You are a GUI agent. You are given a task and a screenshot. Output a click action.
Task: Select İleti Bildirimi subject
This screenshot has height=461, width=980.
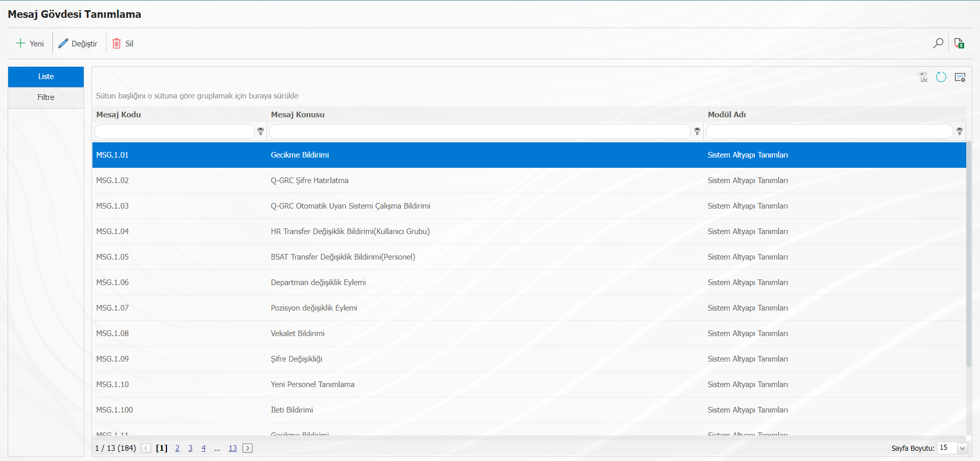pyautogui.click(x=292, y=410)
